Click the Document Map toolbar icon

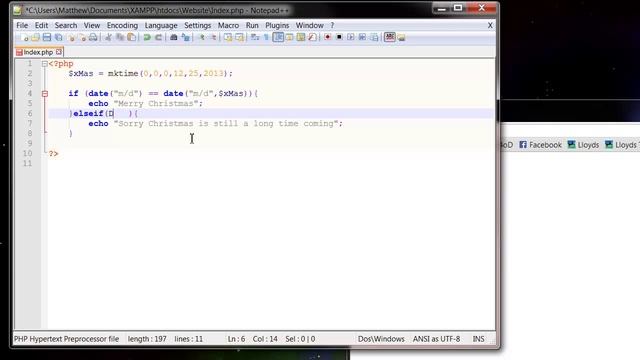pyautogui.click(x=301, y=38)
